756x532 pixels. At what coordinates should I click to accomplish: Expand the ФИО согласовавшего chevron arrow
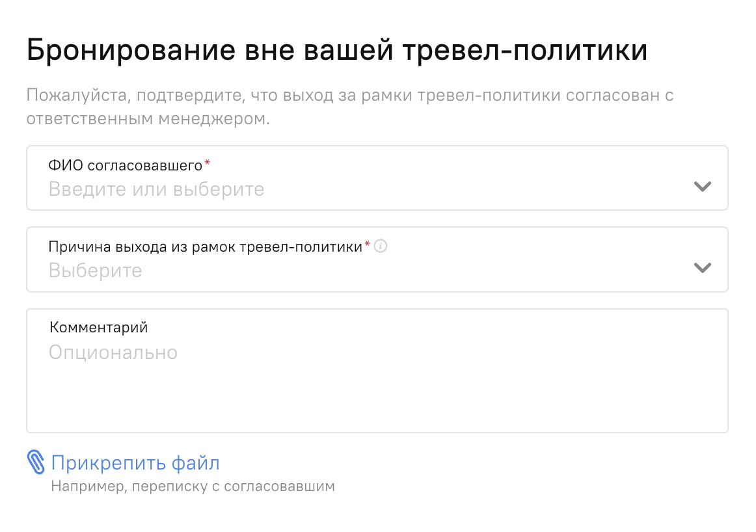[703, 186]
